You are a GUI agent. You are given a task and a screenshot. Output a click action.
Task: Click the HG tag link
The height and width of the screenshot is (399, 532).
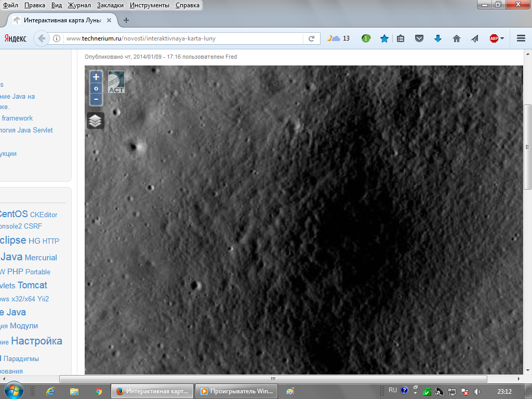click(34, 241)
